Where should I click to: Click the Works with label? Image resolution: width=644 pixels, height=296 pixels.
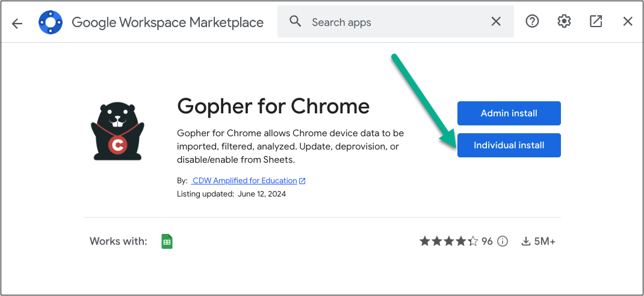[x=119, y=241]
